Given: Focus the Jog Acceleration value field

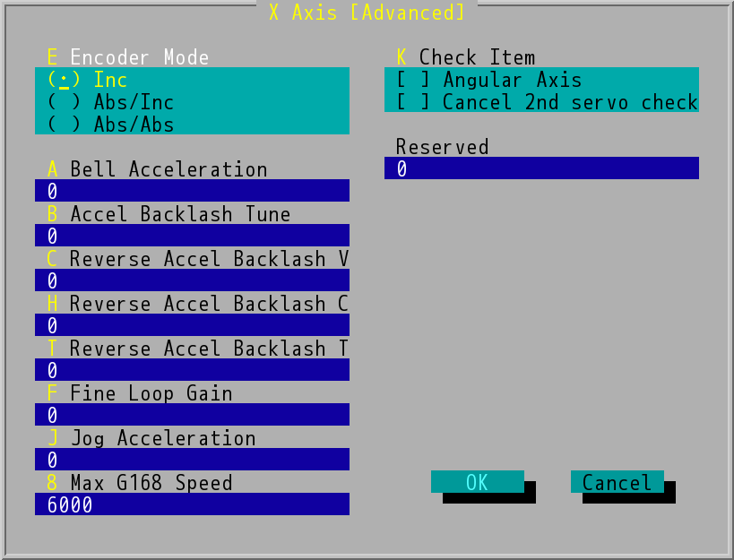Looking at the screenshot, I should pyautogui.click(x=192, y=460).
